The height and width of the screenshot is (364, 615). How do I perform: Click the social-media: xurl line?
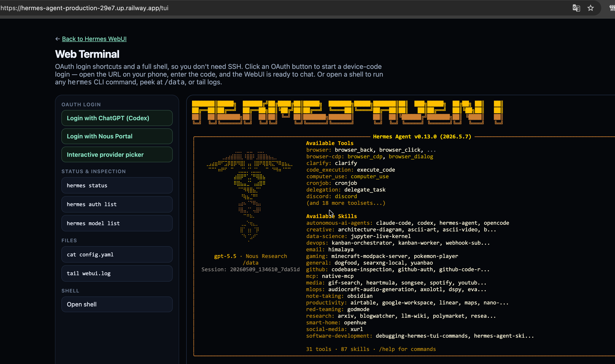335,329
